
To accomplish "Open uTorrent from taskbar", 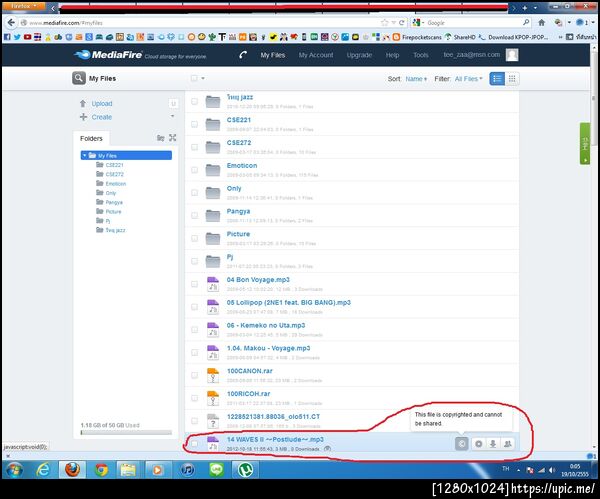I will tap(245, 470).
